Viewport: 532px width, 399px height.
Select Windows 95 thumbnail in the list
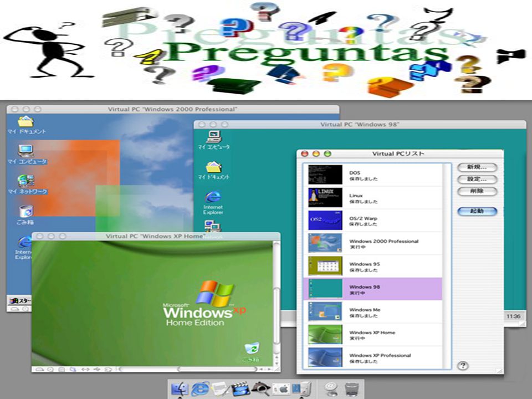(325, 266)
